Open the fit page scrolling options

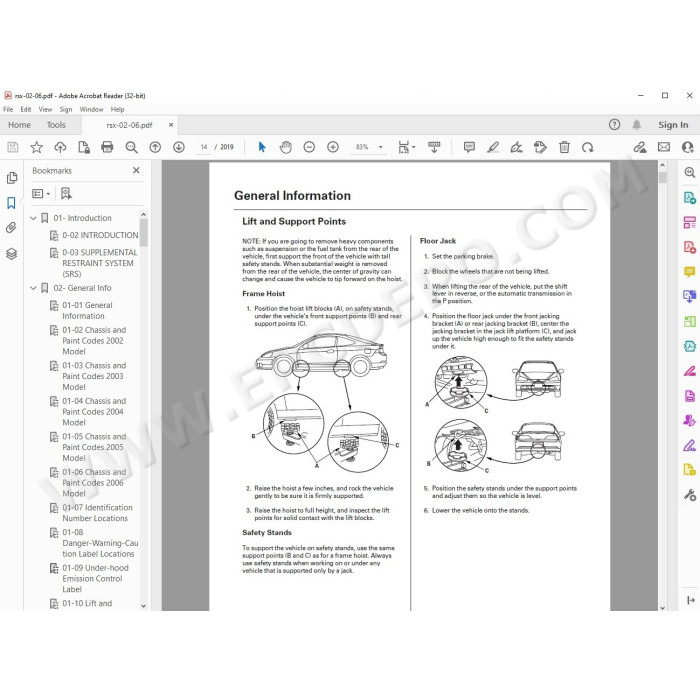[406, 147]
